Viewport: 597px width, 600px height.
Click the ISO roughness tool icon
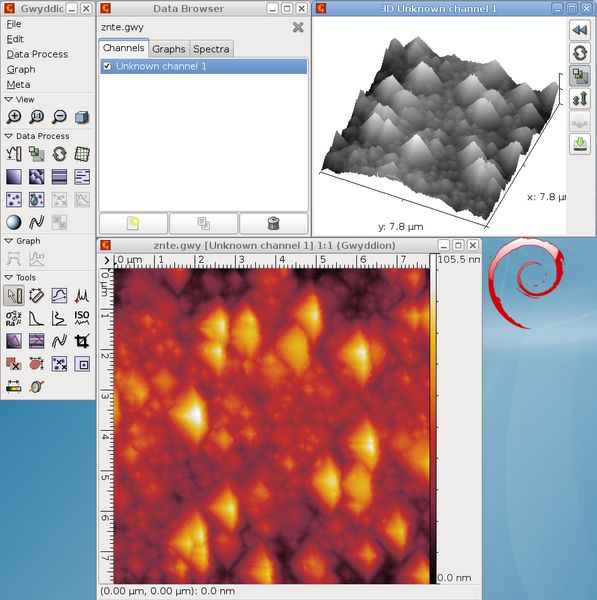pyautogui.click(x=82, y=318)
